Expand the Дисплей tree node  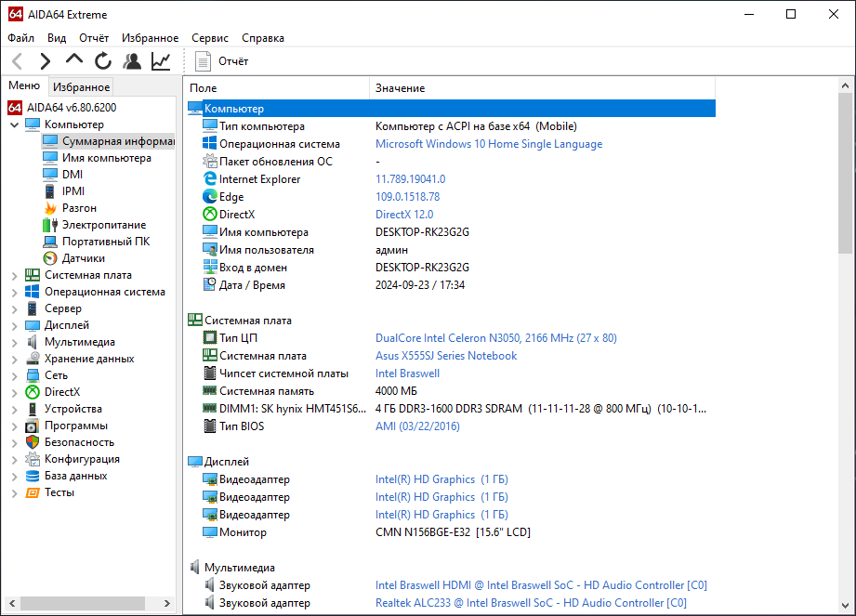coord(14,326)
